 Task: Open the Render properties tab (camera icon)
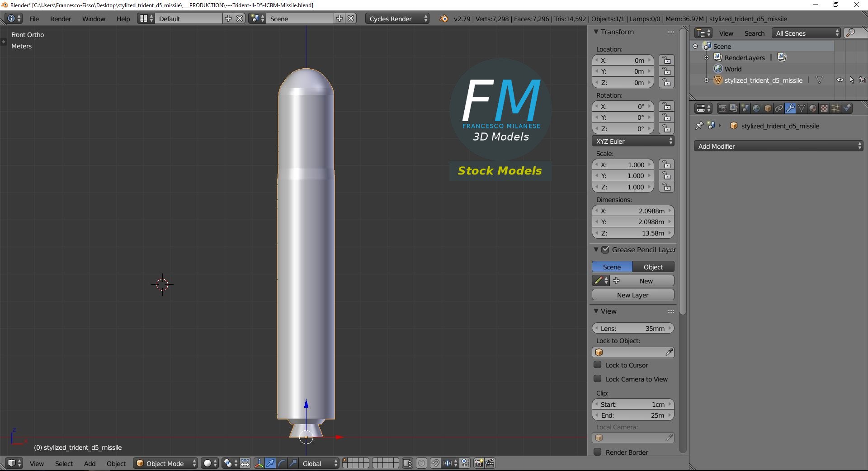point(722,108)
